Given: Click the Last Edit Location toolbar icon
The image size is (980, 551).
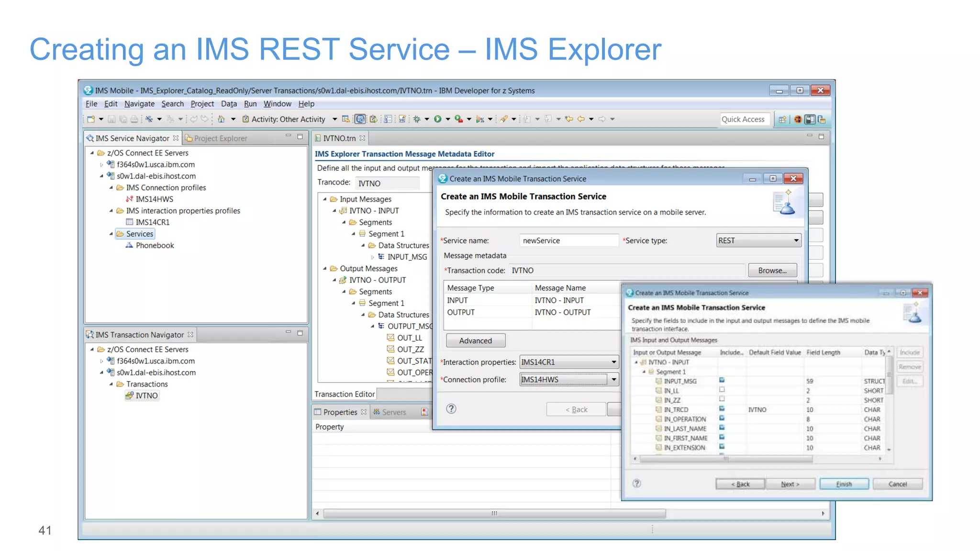Looking at the screenshot, I should click(x=569, y=119).
